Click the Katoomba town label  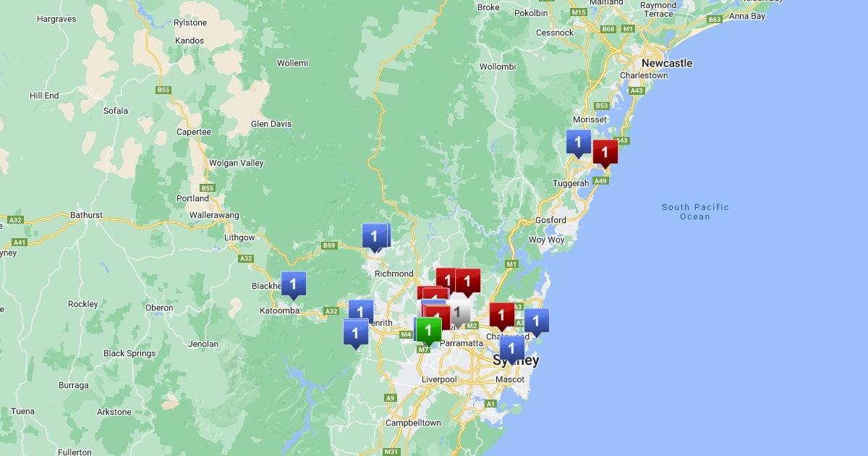tap(279, 311)
